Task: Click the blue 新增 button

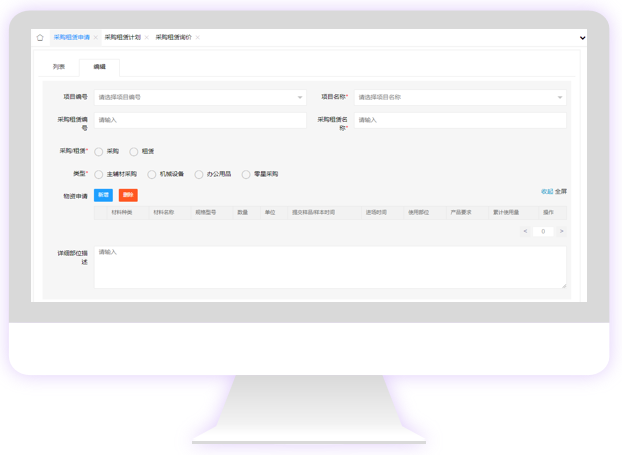Action: [x=103, y=195]
